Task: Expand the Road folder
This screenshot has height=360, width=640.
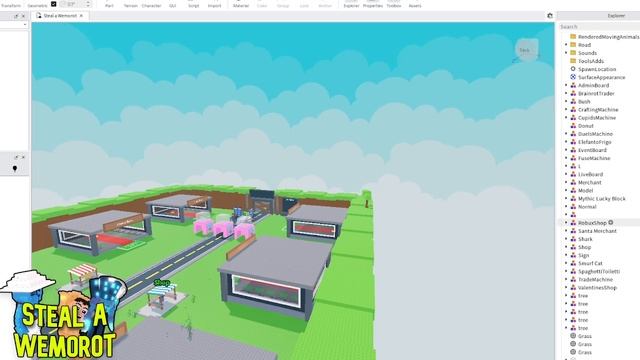Action: click(566, 45)
